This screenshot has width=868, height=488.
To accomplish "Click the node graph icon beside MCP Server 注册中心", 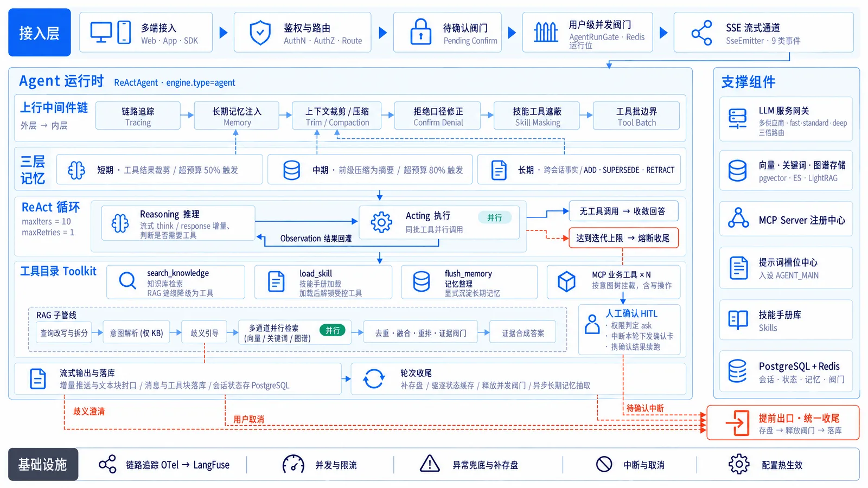I will (738, 218).
